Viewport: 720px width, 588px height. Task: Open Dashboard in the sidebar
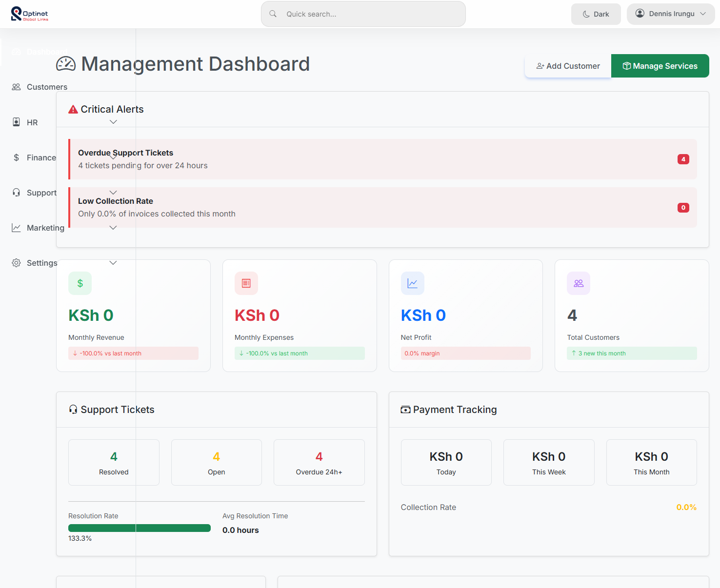(x=47, y=52)
